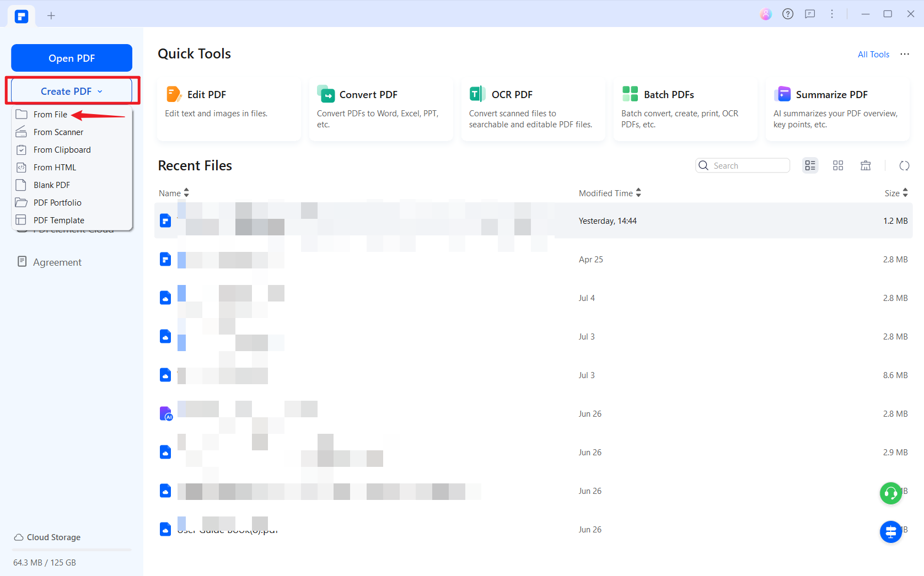Click the Edit PDF orange icon
Image resolution: width=924 pixels, height=576 pixels.
click(174, 94)
